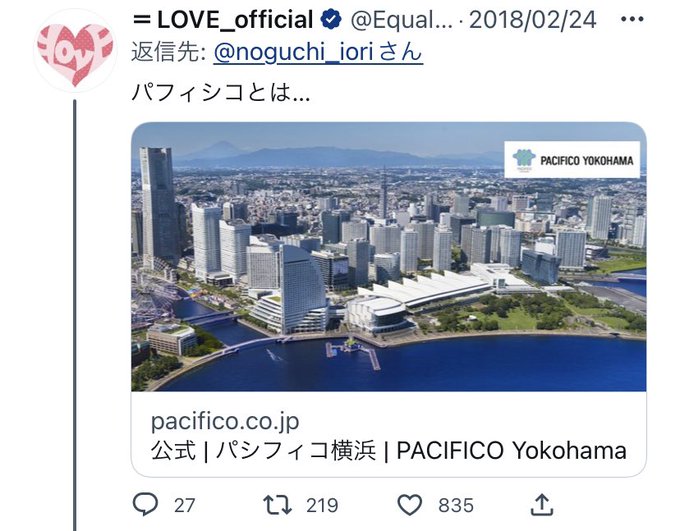The image size is (680, 531).
Task: View the tweet date 2018/02/24
Action: coord(533,20)
